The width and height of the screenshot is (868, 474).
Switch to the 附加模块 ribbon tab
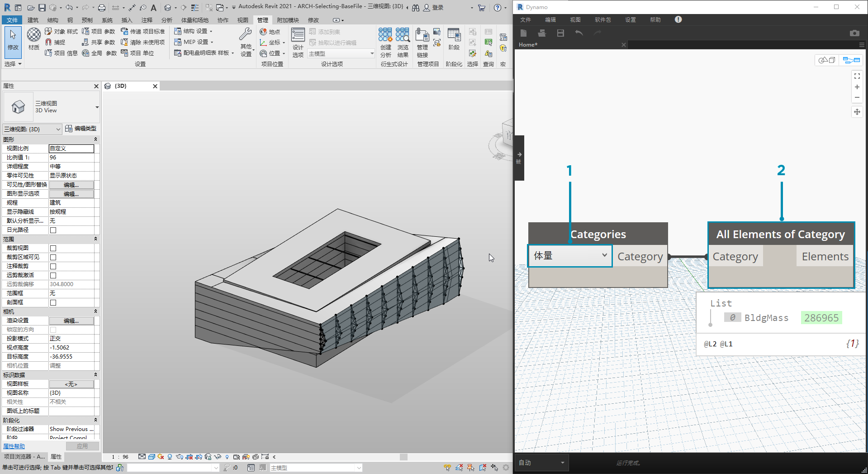click(x=288, y=20)
